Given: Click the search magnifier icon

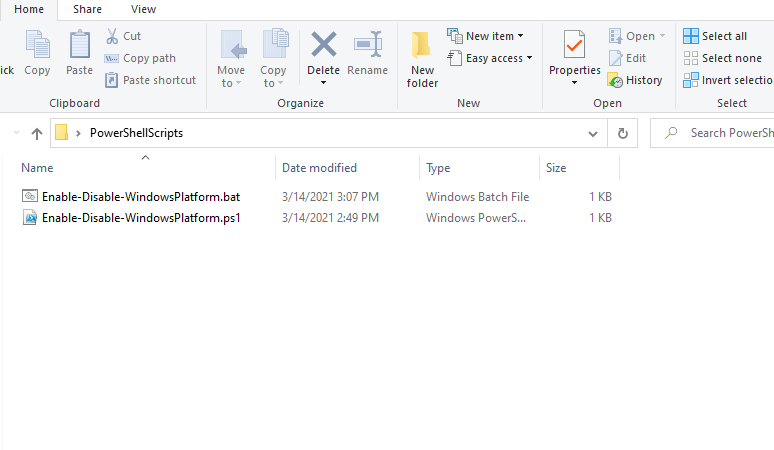Looking at the screenshot, I should (x=671, y=133).
